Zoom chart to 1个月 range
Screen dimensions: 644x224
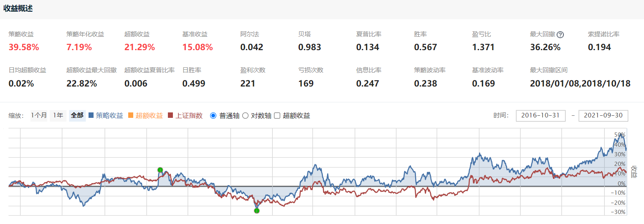point(39,116)
